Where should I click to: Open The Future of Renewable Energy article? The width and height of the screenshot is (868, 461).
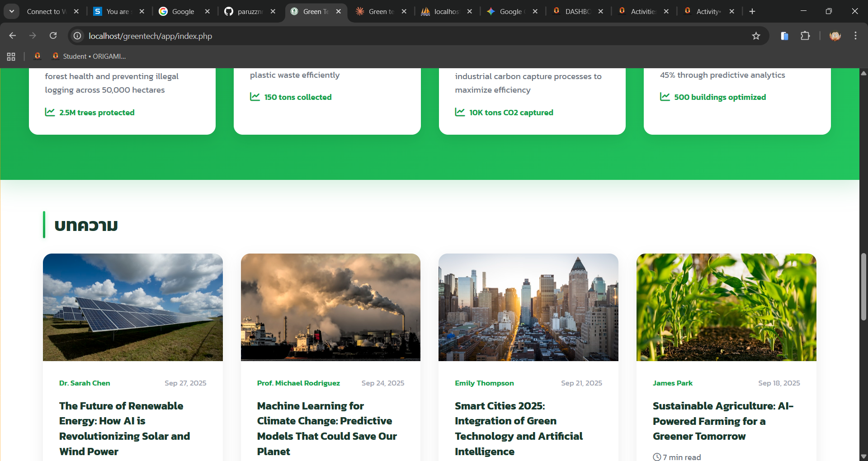(x=124, y=428)
